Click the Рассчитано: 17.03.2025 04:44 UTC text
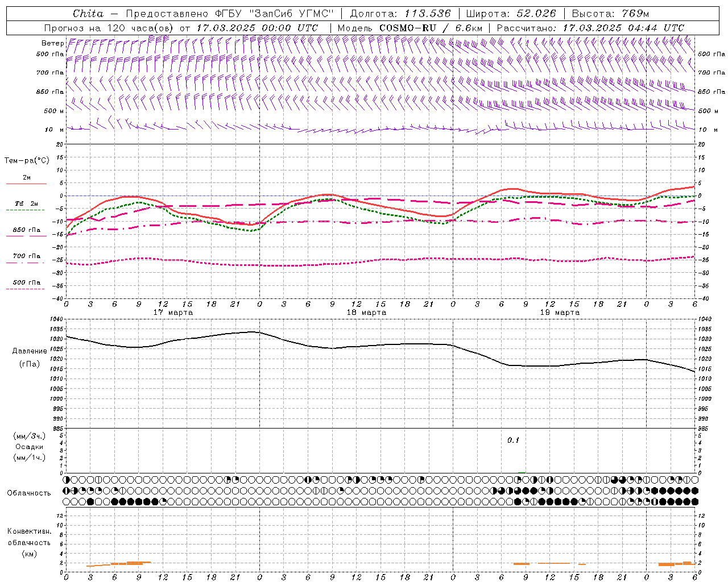The height and width of the screenshot is (582, 728). [x=590, y=28]
